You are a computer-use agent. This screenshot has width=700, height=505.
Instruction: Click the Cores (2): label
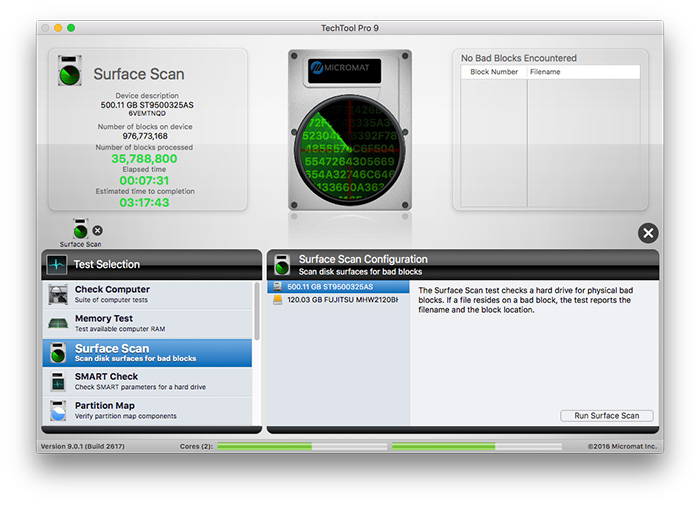point(196,446)
